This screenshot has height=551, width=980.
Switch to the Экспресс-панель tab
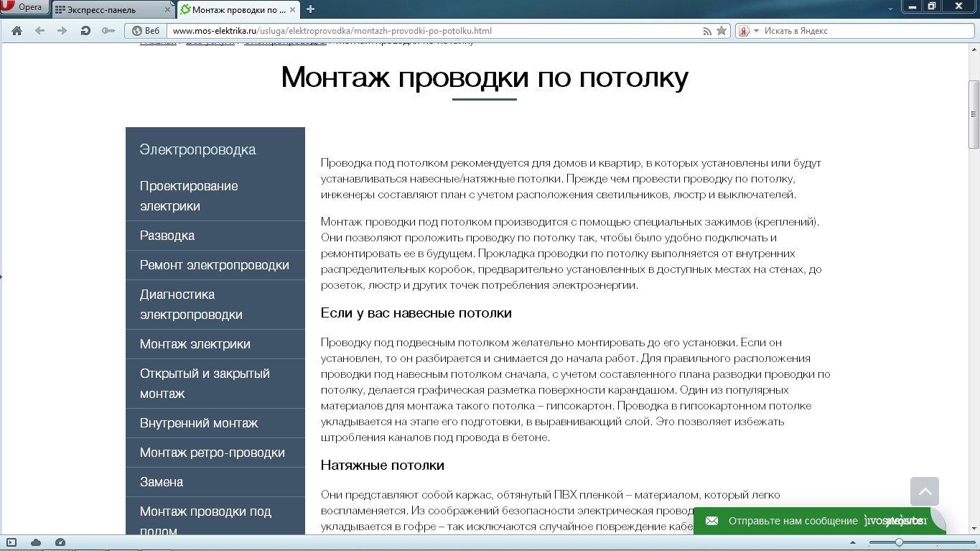tap(113, 9)
